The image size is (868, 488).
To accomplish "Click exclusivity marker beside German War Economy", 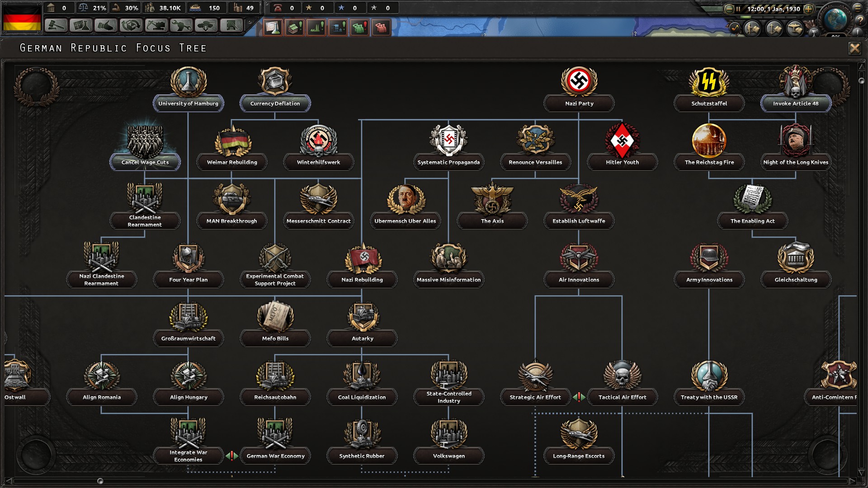I will [232, 456].
